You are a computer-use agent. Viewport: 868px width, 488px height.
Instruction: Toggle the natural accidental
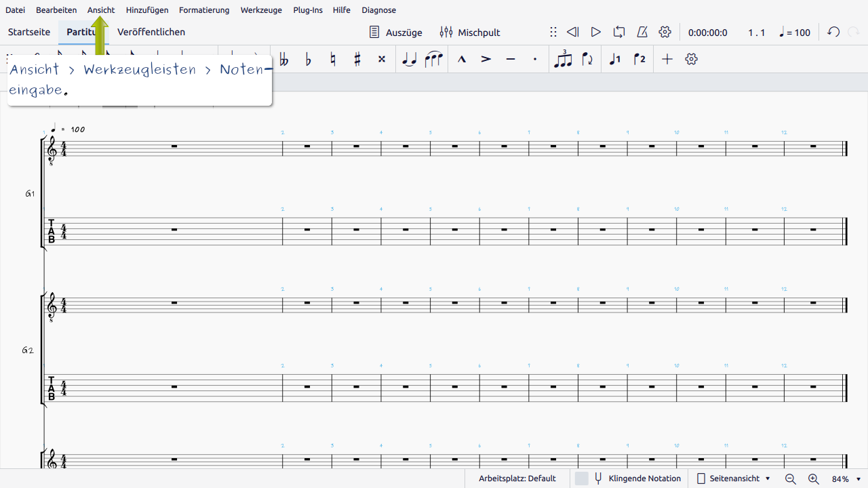tap(332, 60)
